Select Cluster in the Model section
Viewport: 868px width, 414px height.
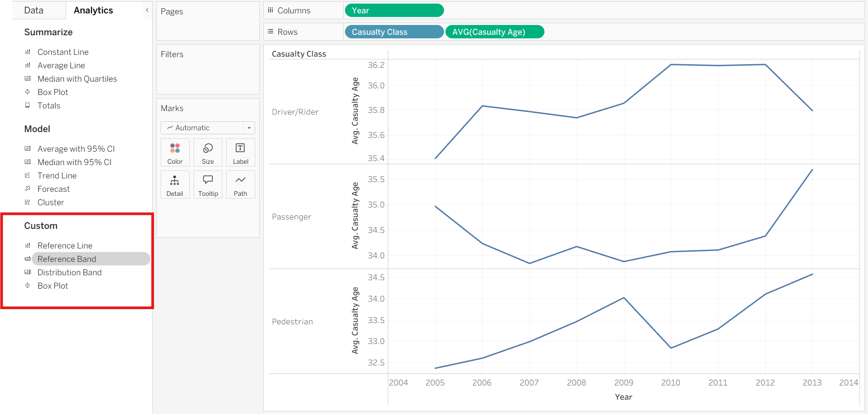click(x=50, y=202)
